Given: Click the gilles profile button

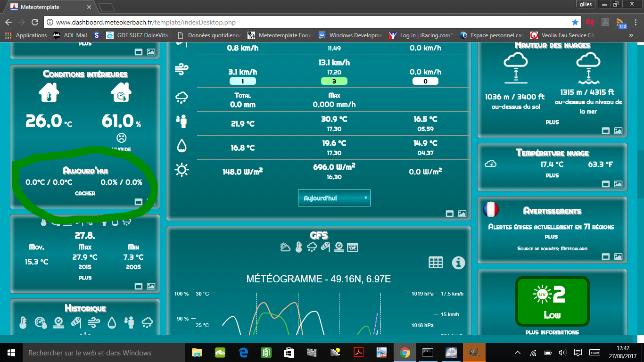Looking at the screenshot, I should coord(585,4).
